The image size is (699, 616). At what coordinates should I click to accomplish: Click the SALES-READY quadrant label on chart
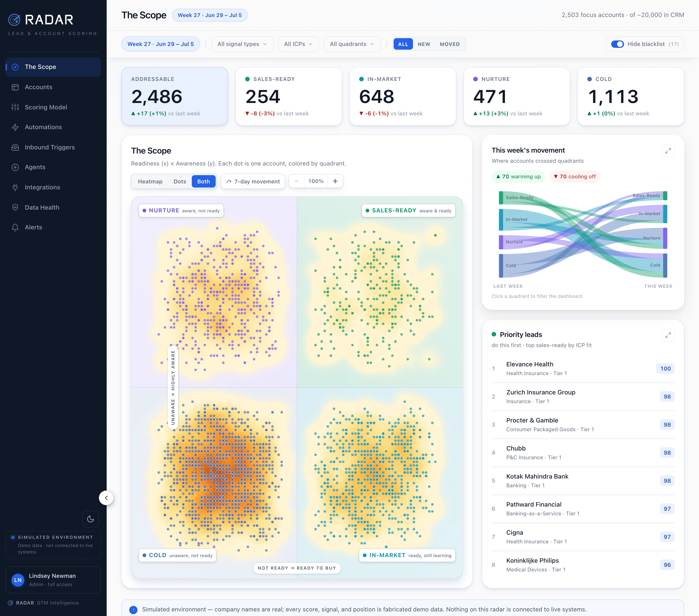(408, 211)
